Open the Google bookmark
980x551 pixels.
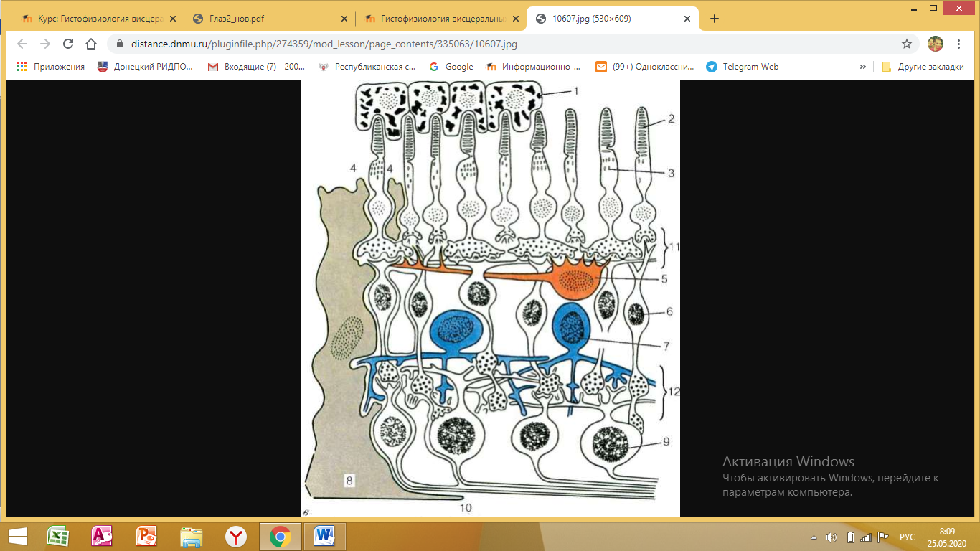[x=451, y=67]
